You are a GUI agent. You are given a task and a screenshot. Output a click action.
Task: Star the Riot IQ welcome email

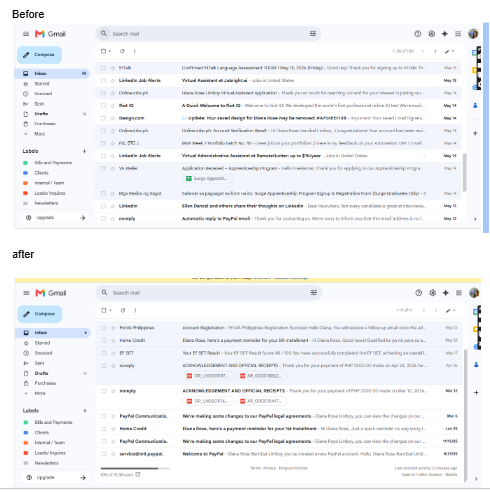113,106
